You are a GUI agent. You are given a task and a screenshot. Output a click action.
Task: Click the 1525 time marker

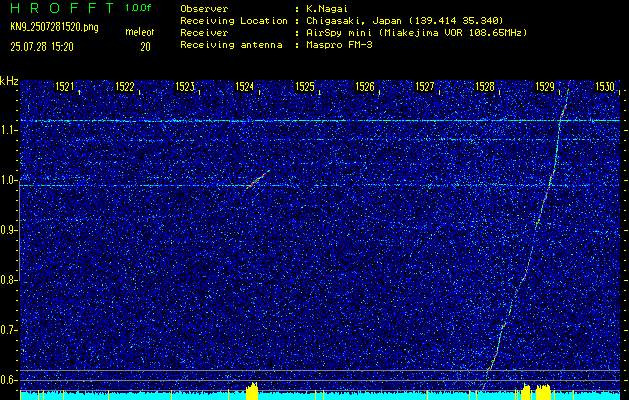(x=304, y=87)
